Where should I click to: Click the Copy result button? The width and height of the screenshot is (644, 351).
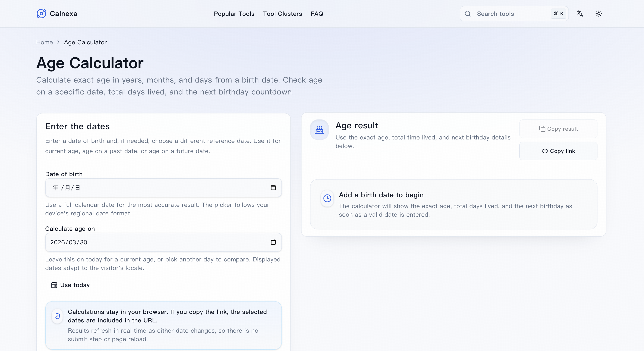[x=558, y=129]
